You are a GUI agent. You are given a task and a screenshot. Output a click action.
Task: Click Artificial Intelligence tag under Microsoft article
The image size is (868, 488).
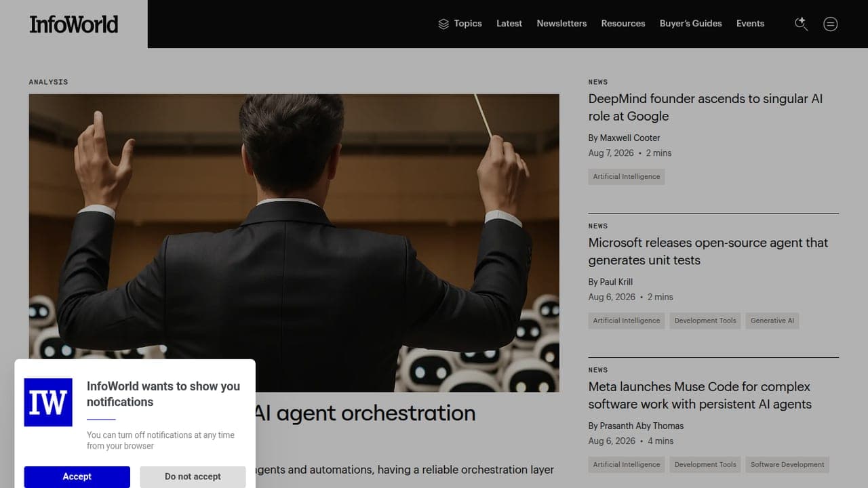[627, 321]
